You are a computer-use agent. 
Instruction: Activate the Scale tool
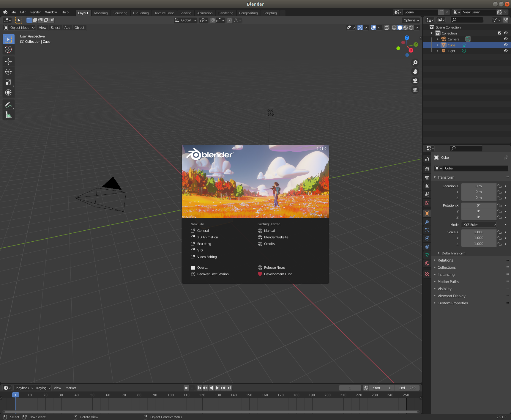coord(8,82)
